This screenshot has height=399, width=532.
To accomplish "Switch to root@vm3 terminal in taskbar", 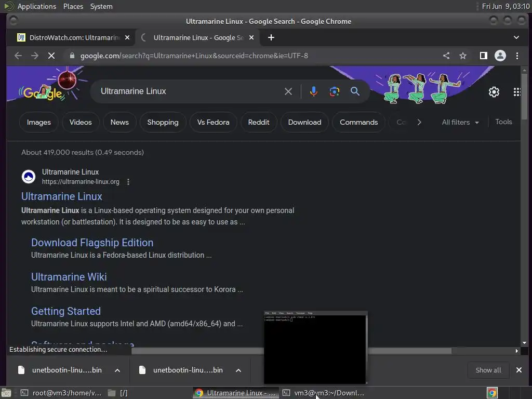I will pyautogui.click(x=62, y=393).
